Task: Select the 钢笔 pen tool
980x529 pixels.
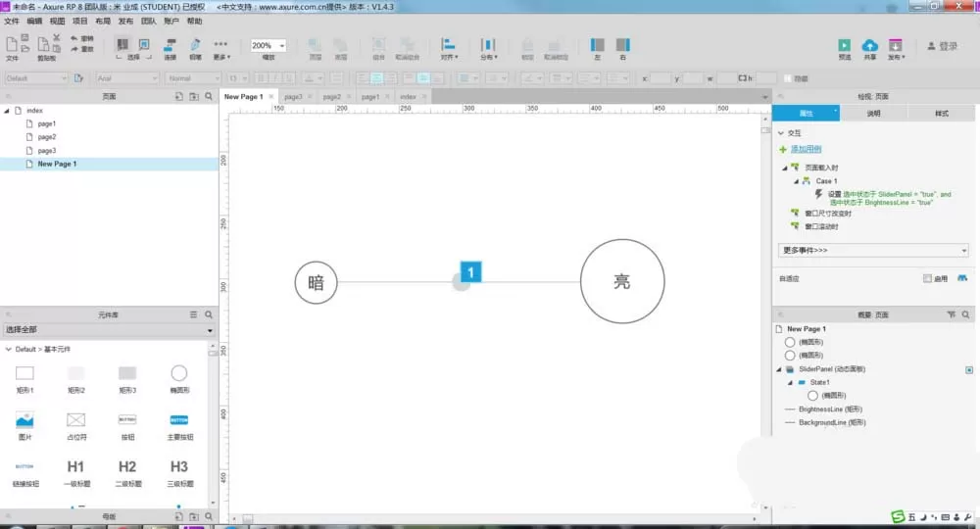Action: tap(195, 48)
